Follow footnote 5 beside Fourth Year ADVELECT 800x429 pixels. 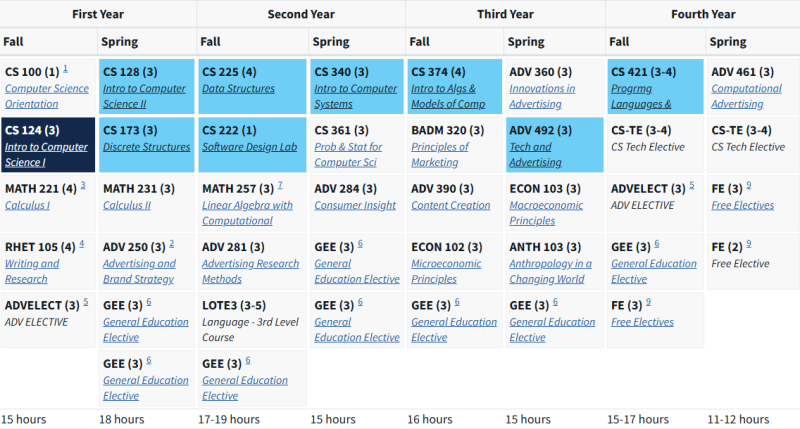(692, 185)
